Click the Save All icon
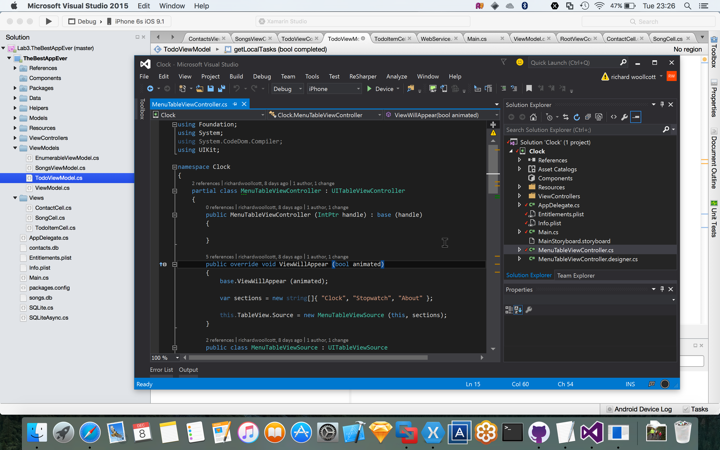The height and width of the screenshot is (450, 720). (221, 89)
